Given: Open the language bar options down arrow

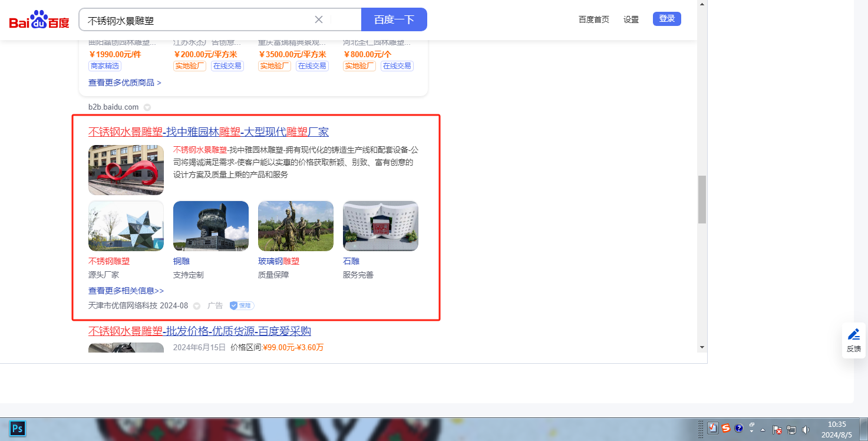Looking at the screenshot, I should [x=752, y=432].
